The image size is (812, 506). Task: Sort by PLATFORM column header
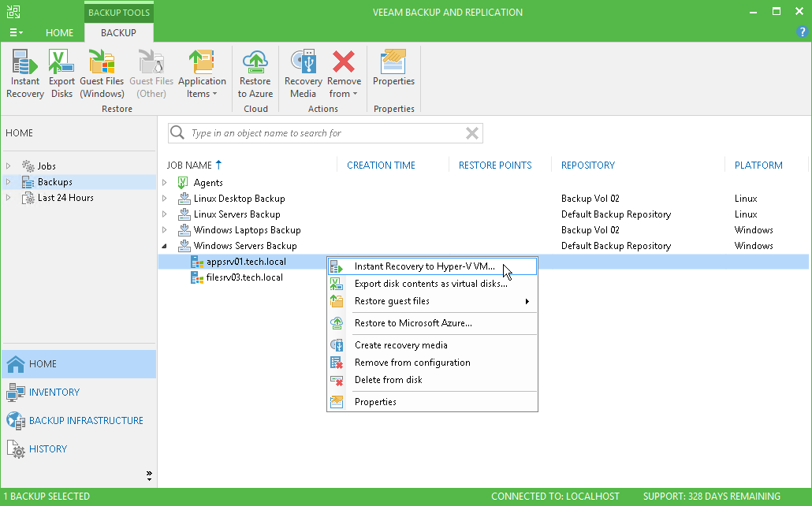(x=758, y=166)
